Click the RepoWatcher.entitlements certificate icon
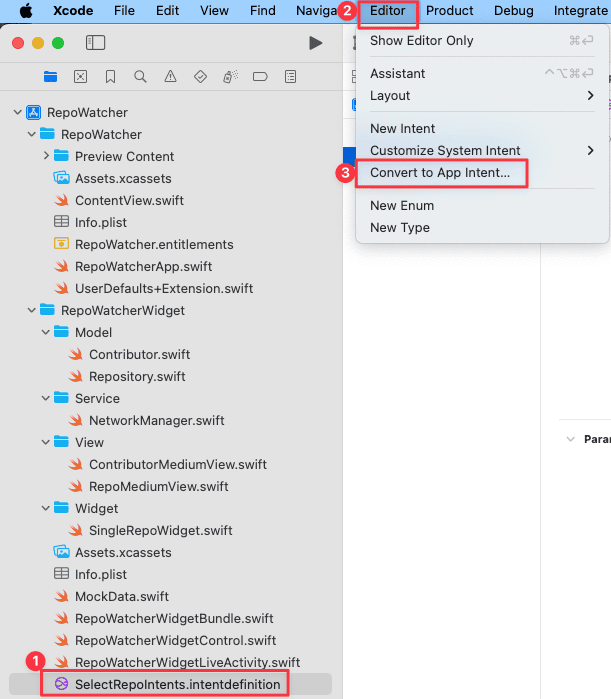The image size is (611, 699). coord(61,244)
